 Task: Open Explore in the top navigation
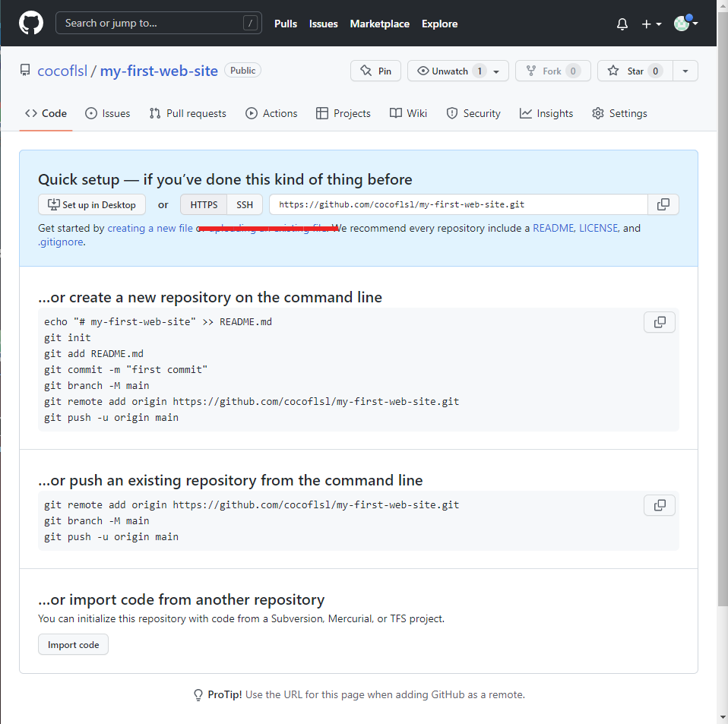tap(440, 24)
